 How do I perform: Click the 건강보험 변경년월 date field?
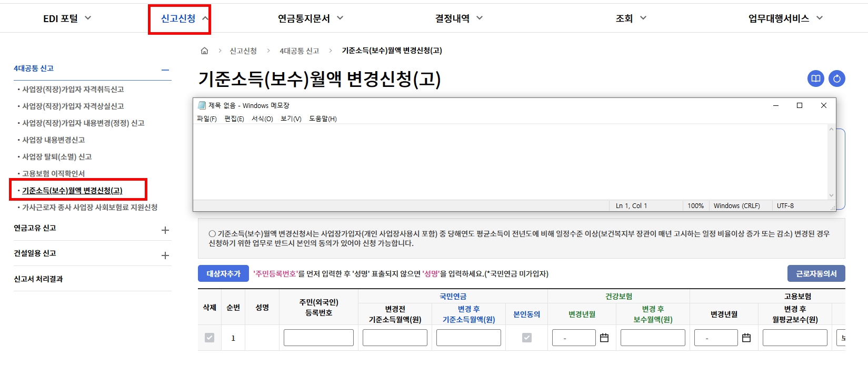574,338
